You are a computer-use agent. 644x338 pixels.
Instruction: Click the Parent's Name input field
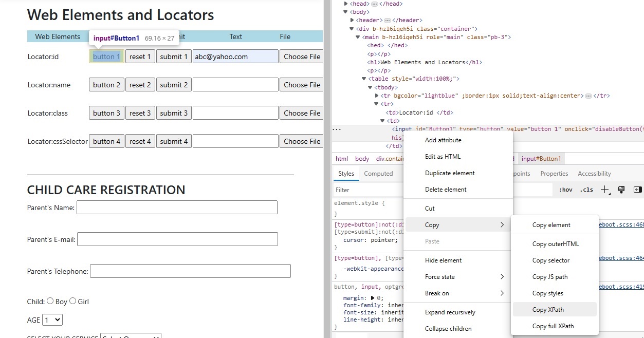tap(177, 208)
